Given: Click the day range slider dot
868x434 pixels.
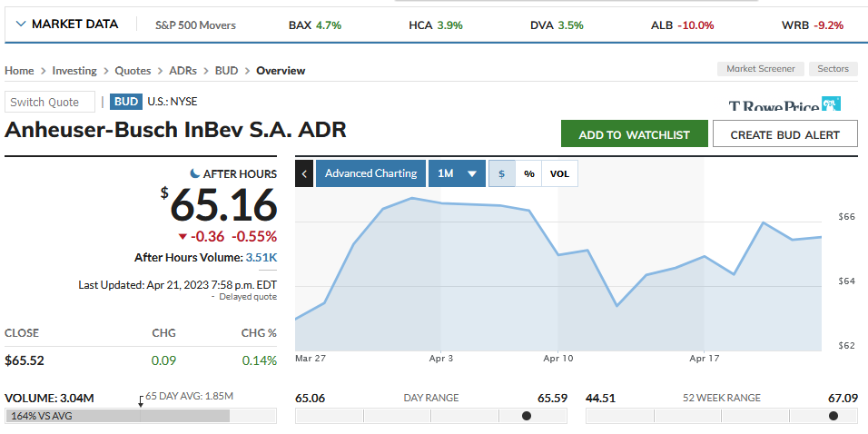Looking at the screenshot, I should click(x=527, y=416).
